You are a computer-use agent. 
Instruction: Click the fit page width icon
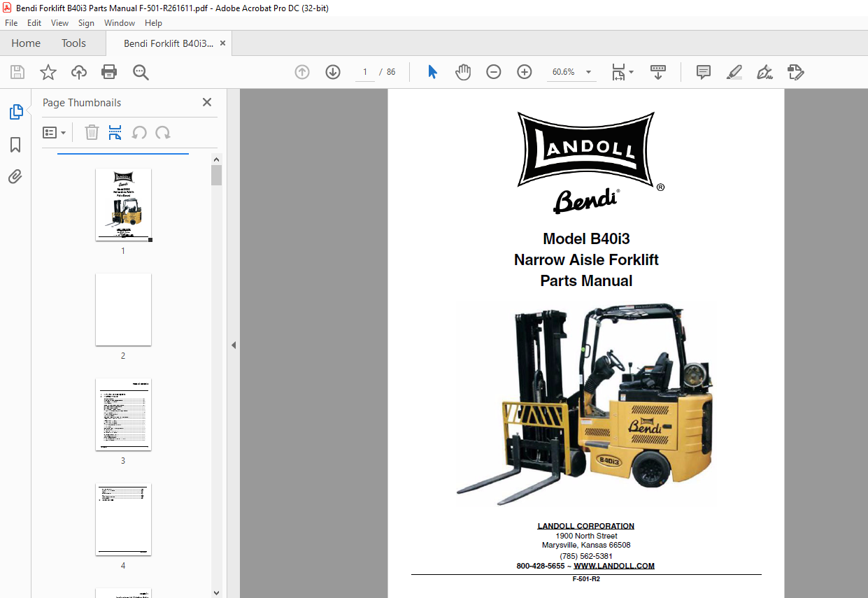(618, 72)
